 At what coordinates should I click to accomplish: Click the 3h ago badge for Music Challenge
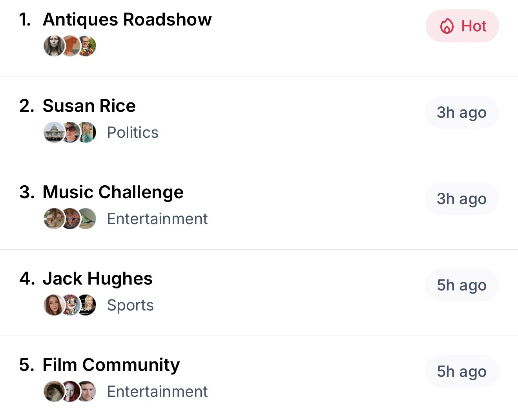point(461,199)
